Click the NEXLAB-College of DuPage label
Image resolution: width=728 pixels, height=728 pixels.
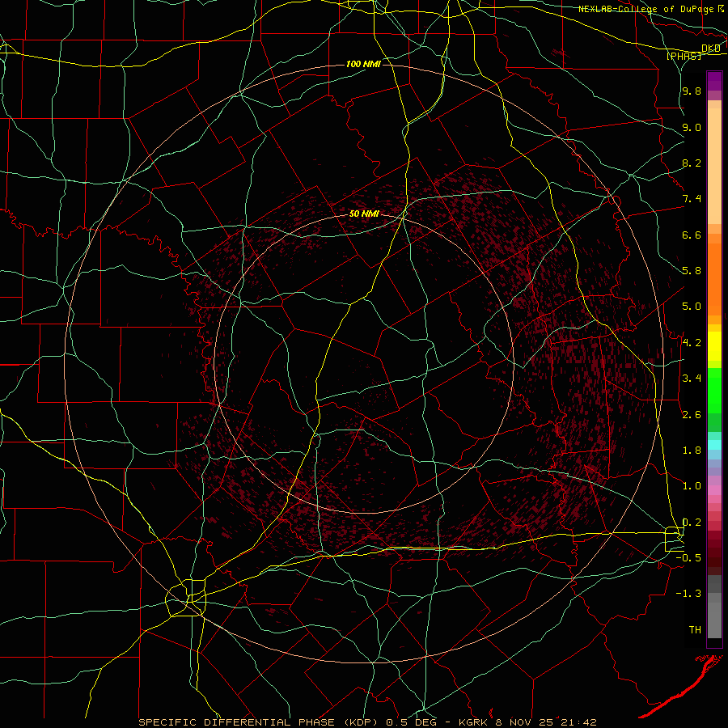(647, 9)
